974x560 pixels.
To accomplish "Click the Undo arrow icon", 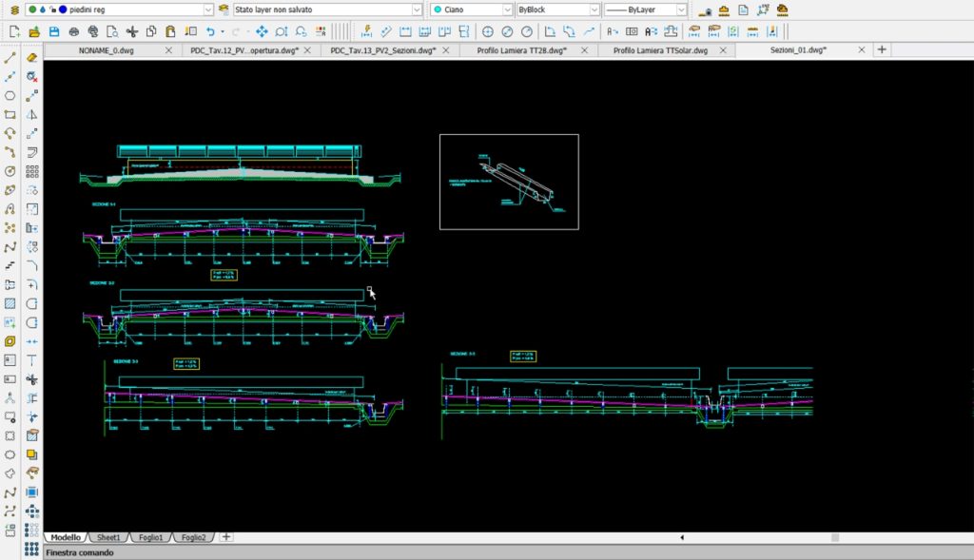I will point(210,31).
